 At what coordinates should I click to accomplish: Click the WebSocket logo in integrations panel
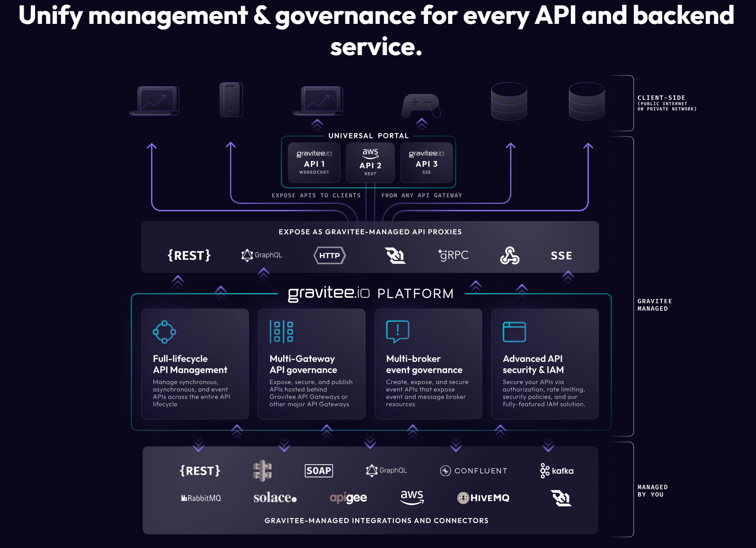(x=561, y=498)
